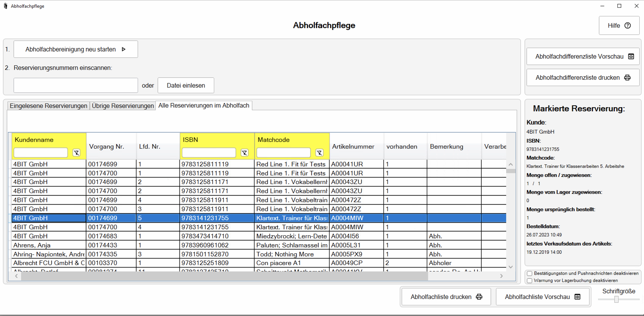This screenshot has width=644, height=316.
Task: Click Bestelldatum value 26.07.2023 10:49
Action: click(x=544, y=235)
